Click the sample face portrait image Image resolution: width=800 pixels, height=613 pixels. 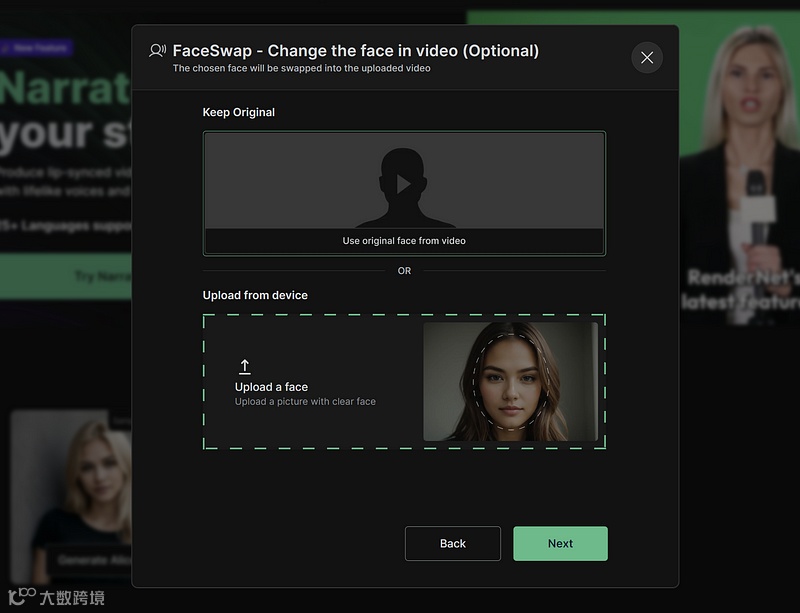tap(510, 381)
